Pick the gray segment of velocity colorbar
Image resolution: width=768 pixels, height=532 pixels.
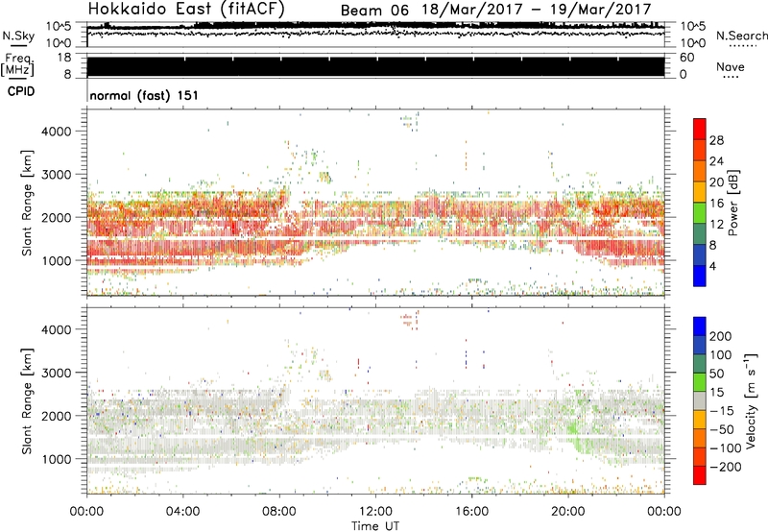click(700, 400)
